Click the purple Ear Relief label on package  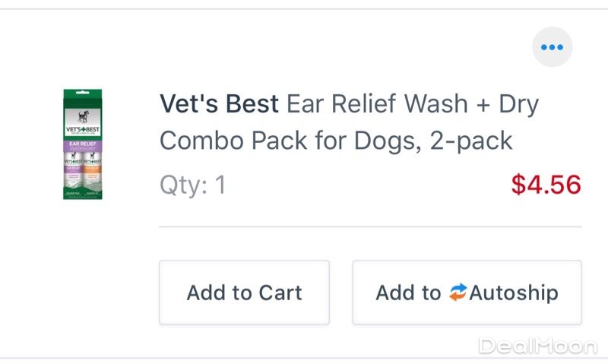[84, 143]
